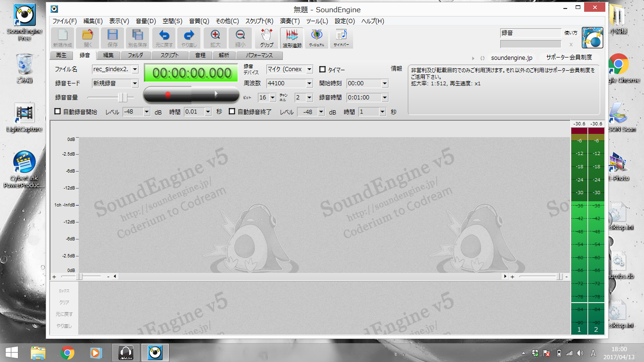644x362 pixels.
Task: Open media player icon in taskbar
Action: (x=96, y=352)
